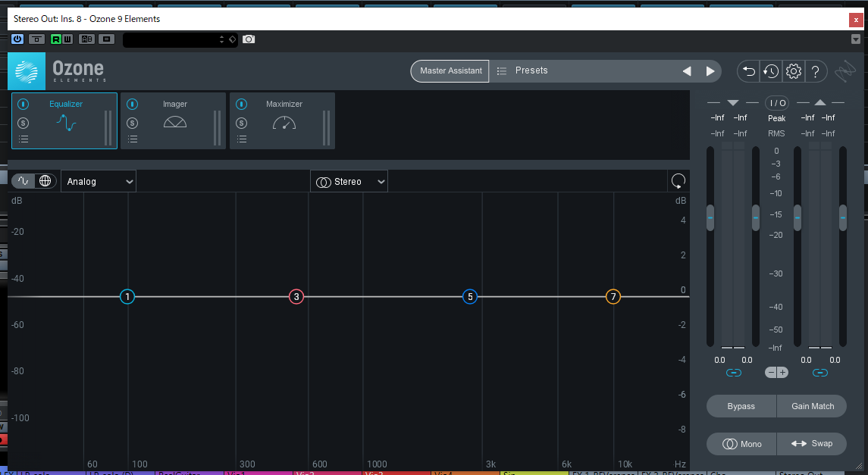Open Maximizer module presets list icon
This screenshot has width=868, height=475.
tap(241, 139)
